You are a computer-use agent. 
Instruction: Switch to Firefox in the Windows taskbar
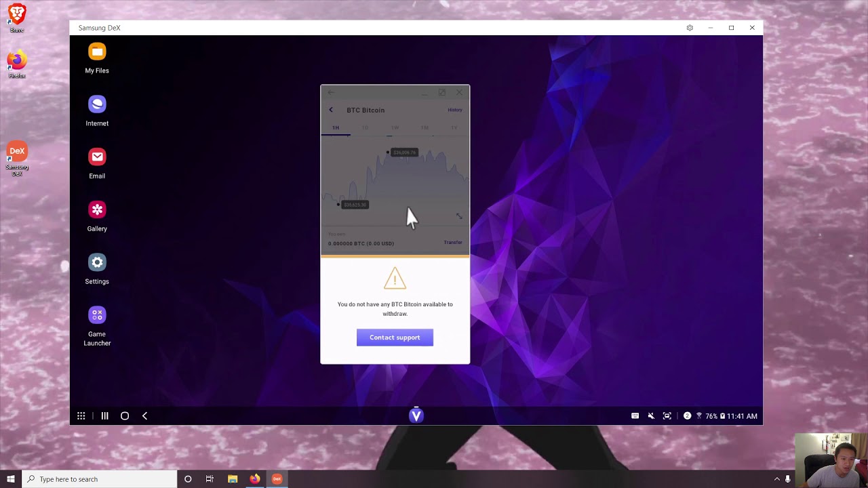point(255,479)
